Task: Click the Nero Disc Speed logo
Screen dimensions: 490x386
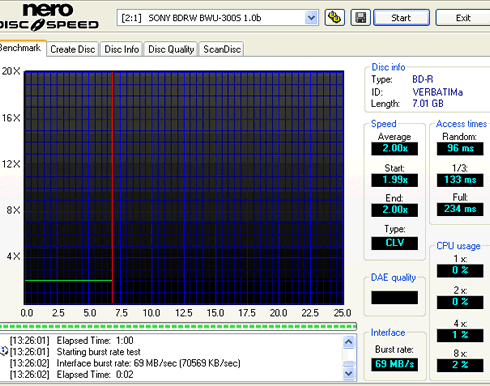Action: [49, 17]
